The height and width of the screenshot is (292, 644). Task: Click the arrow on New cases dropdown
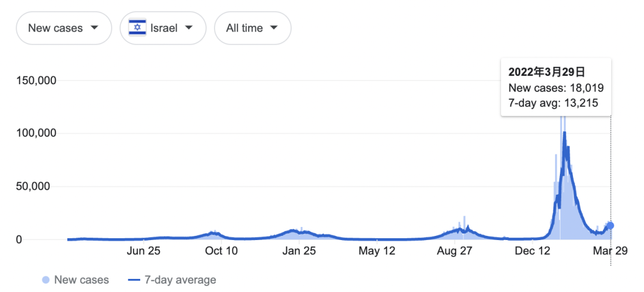click(x=94, y=27)
